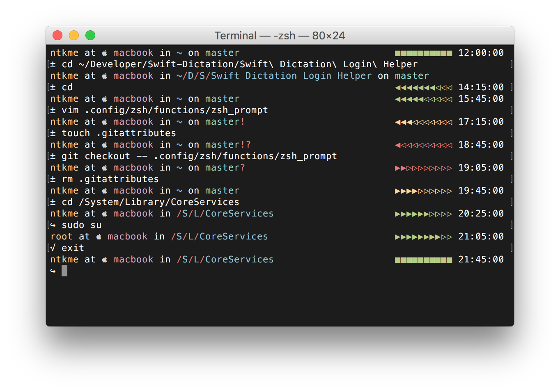
Task: Click the 'root' username in prompt
Action: [x=62, y=237]
